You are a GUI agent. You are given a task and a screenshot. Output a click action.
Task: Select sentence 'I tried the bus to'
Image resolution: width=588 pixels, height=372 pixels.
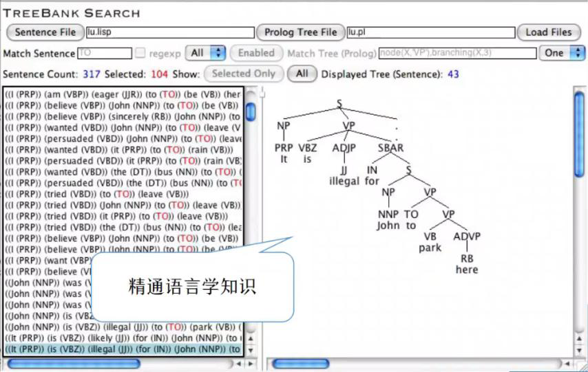coord(123,228)
